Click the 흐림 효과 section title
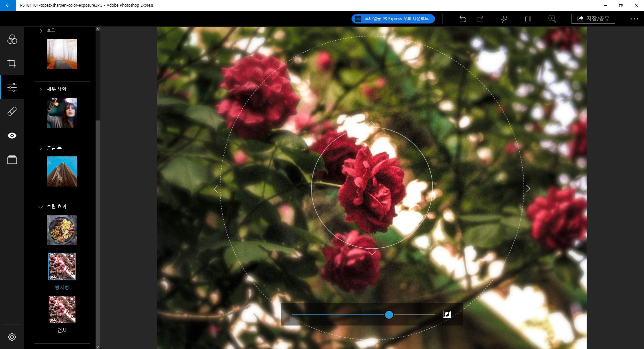Viewport: 644px width, 349px height. point(57,207)
